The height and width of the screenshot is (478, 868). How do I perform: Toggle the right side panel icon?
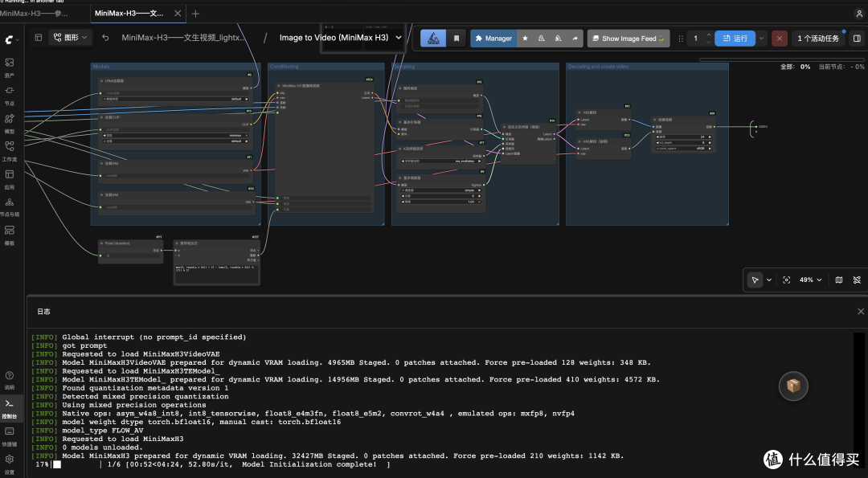(x=857, y=39)
